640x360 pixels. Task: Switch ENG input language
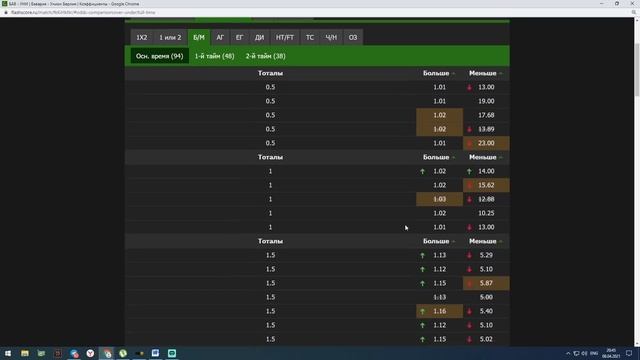coord(594,353)
